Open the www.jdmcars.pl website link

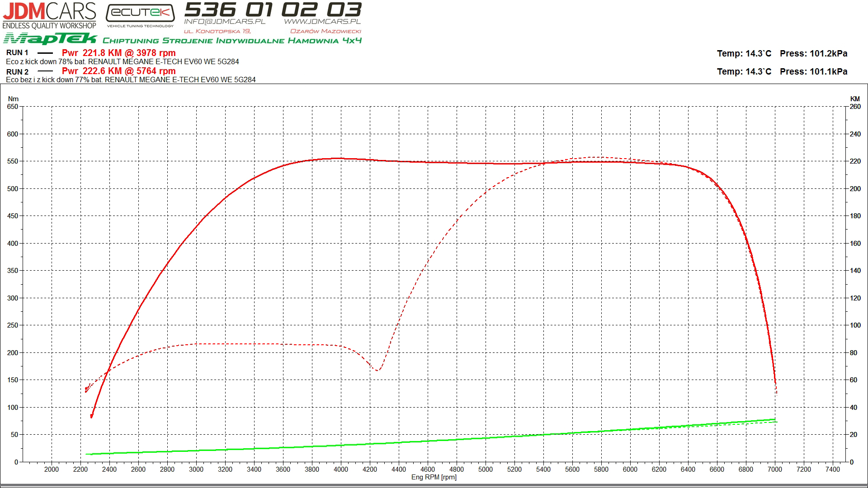(322, 21)
